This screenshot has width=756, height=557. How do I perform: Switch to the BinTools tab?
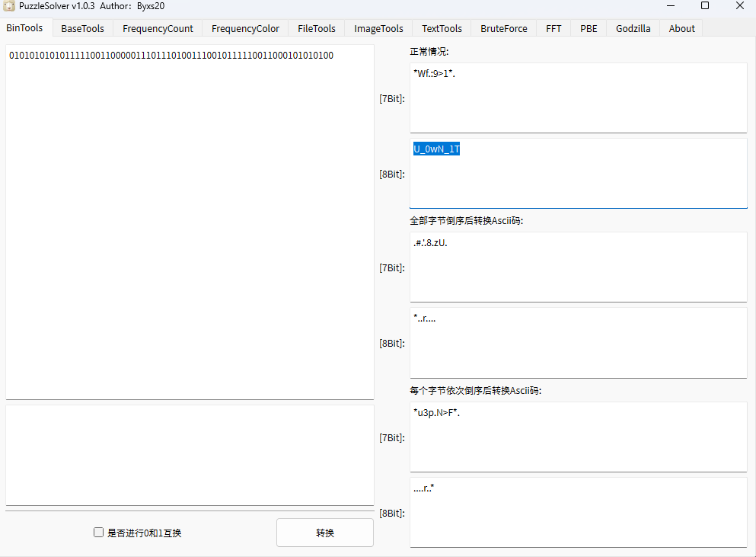click(24, 28)
